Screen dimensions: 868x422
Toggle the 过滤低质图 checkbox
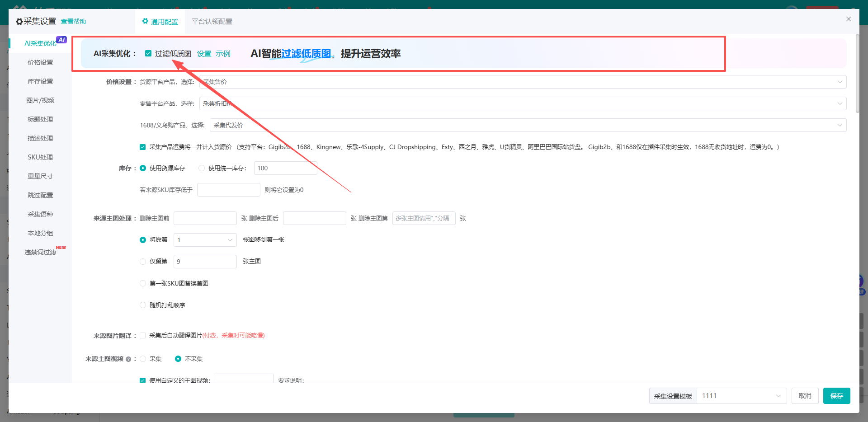148,53
